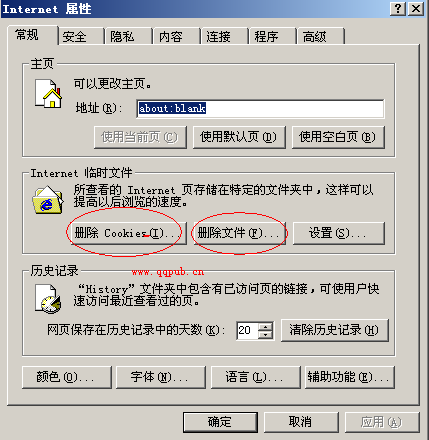Confirm with the 确定 button
The height and width of the screenshot is (440, 429).
[220, 422]
